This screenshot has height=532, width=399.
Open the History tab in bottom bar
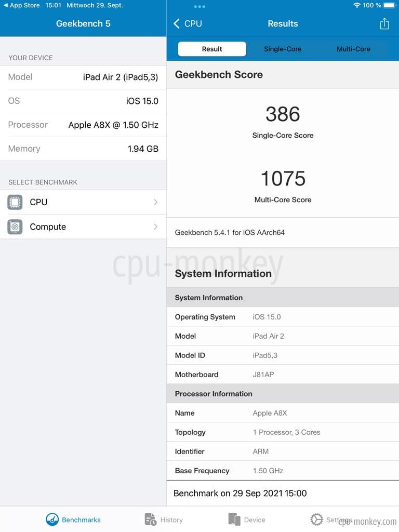coord(164,520)
